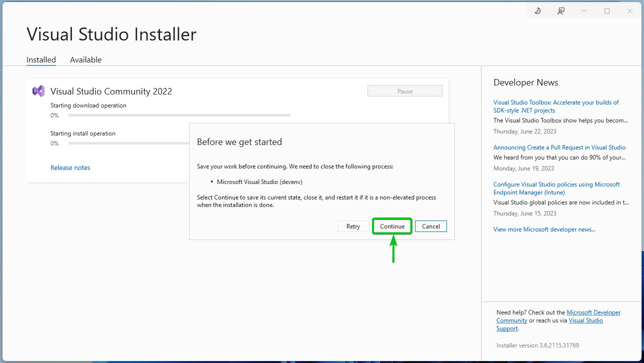Open Visual Studio Support link

(550, 324)
